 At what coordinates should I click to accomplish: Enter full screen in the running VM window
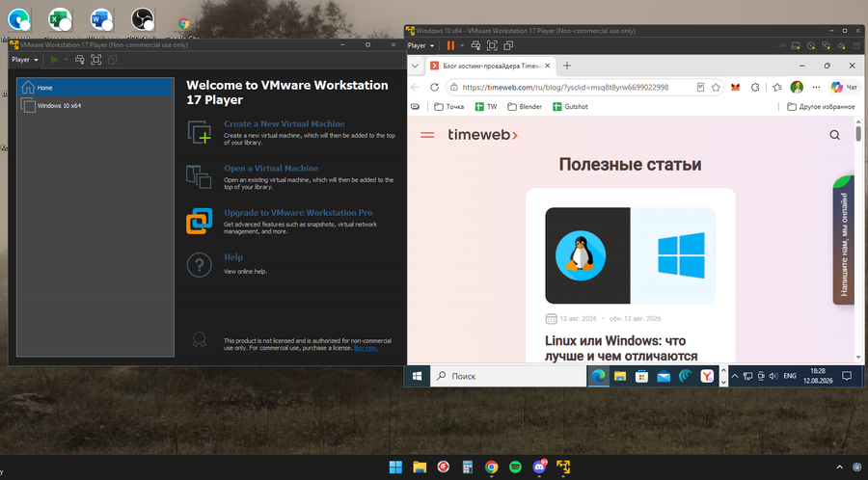click(492, 45)
